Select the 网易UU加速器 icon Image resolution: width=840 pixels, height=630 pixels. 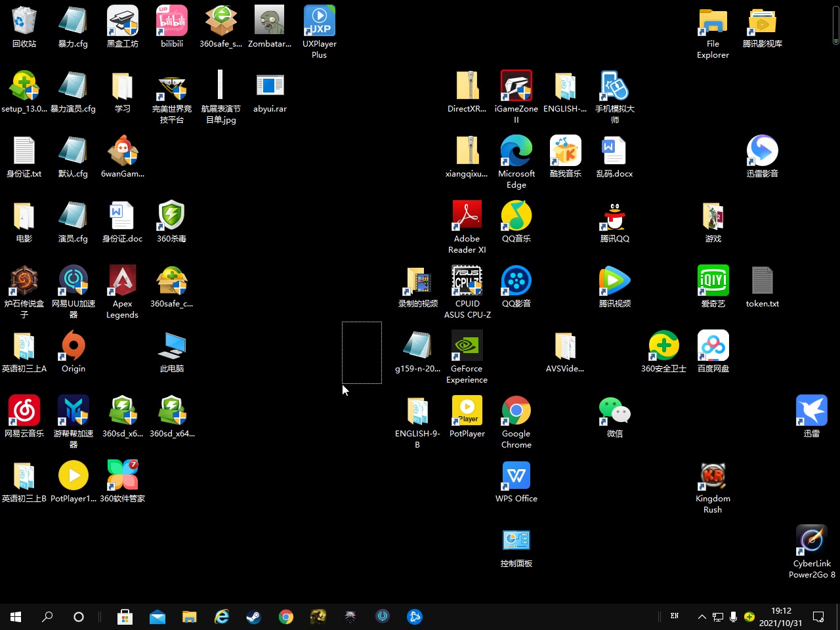click(73, 291)
